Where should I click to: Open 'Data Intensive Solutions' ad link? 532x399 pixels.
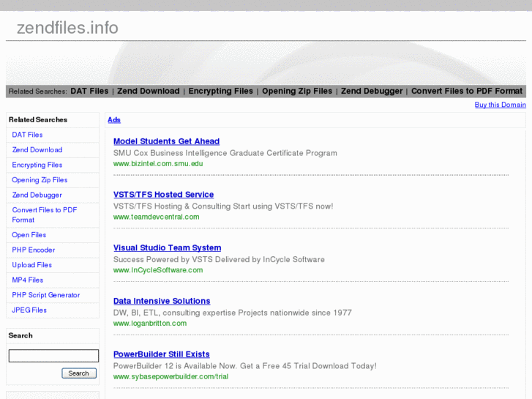pos(162,301)
